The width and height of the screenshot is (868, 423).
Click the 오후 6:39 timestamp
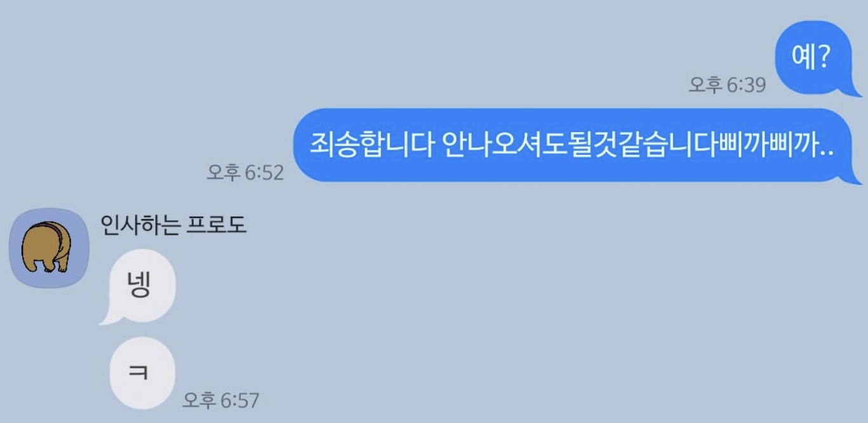point(727,85)
